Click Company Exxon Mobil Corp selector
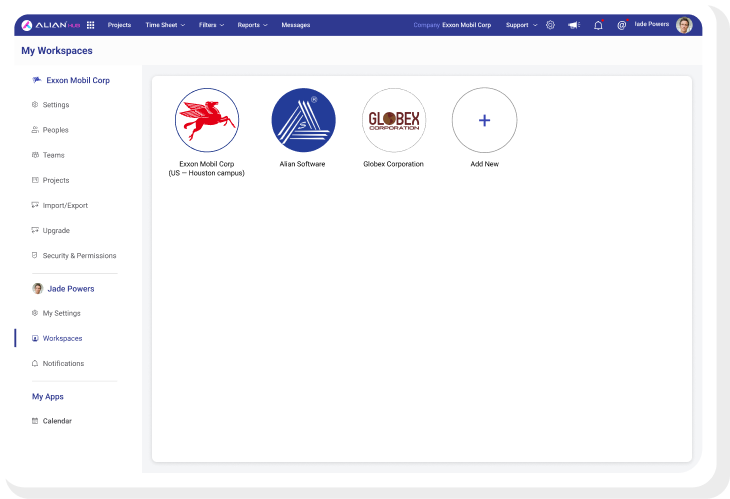 pos(452,25)
